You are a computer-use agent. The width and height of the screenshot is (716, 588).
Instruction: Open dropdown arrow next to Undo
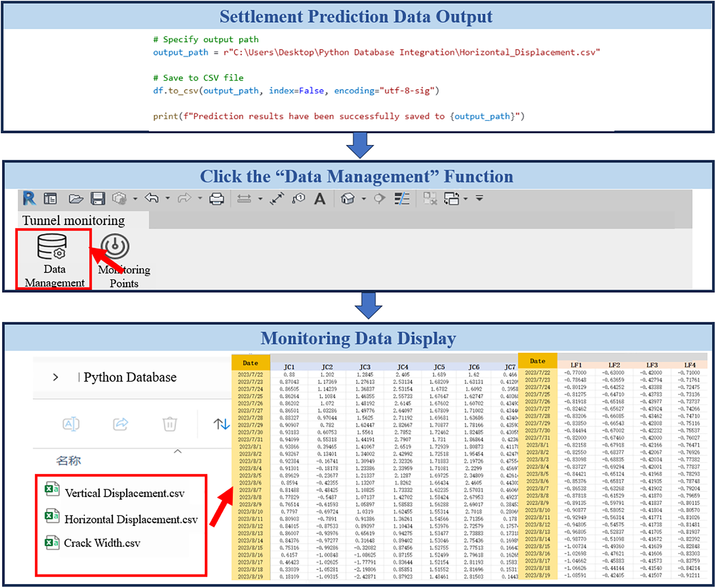tap(168, 198)
